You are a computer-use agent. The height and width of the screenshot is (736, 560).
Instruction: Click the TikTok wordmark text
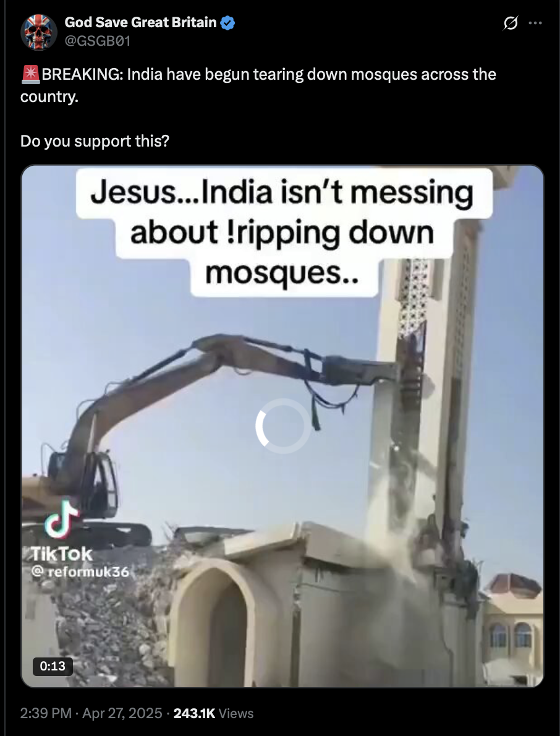click(61, 554)
